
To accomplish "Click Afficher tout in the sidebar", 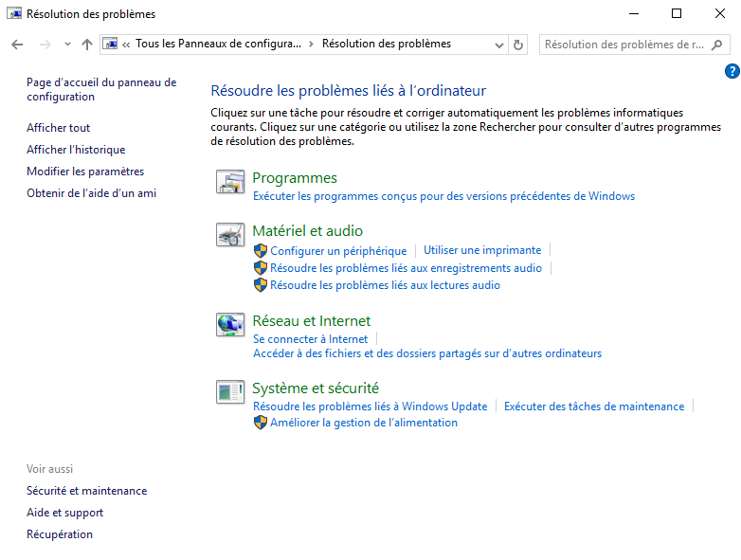I will pyautogui.click(x=58, y=128).
